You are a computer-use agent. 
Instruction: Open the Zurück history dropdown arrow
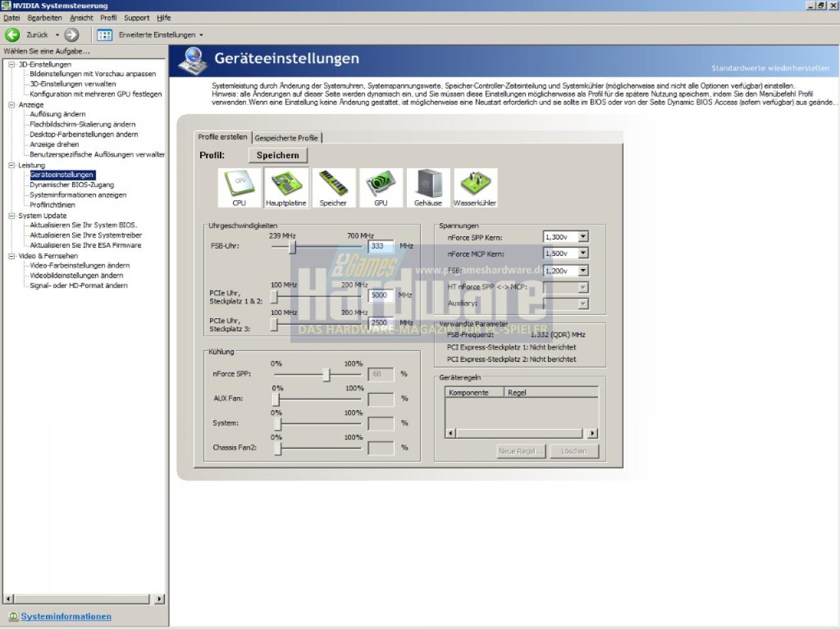[57, 35]
